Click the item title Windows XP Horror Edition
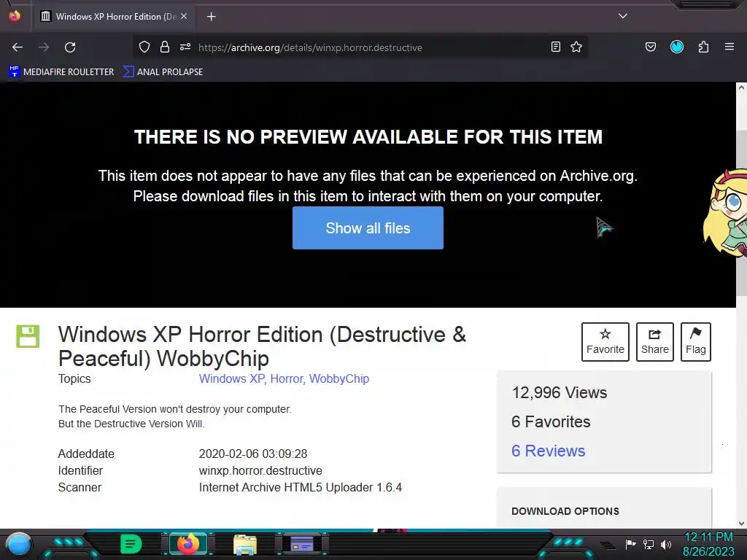Viewport: 747px width, 560px height. click(262, 346)
